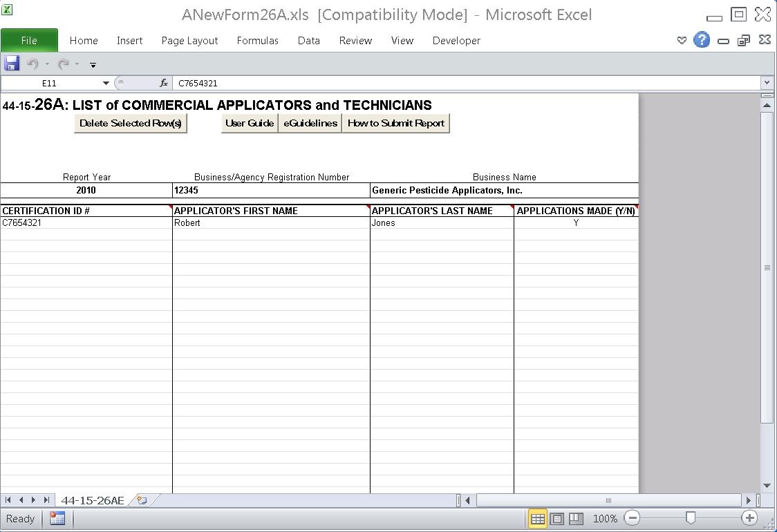This screenshot has width=777, height=532.
Task: Select the registration number cell 12345
Action: tap(271, 190)
